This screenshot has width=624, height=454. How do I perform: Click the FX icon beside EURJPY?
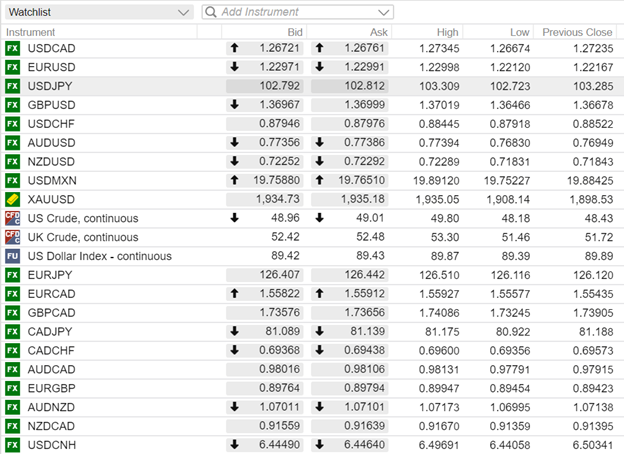coord(13,275)
